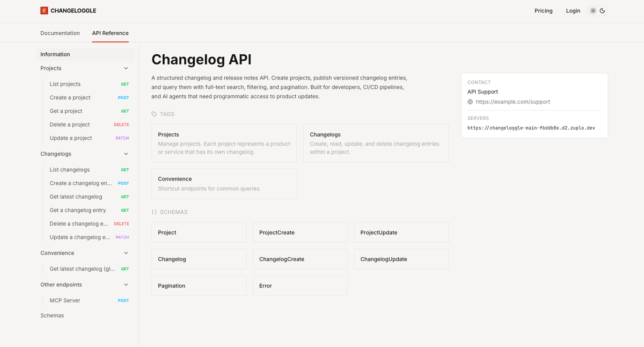Collapse the Other endpoints section

126,284
